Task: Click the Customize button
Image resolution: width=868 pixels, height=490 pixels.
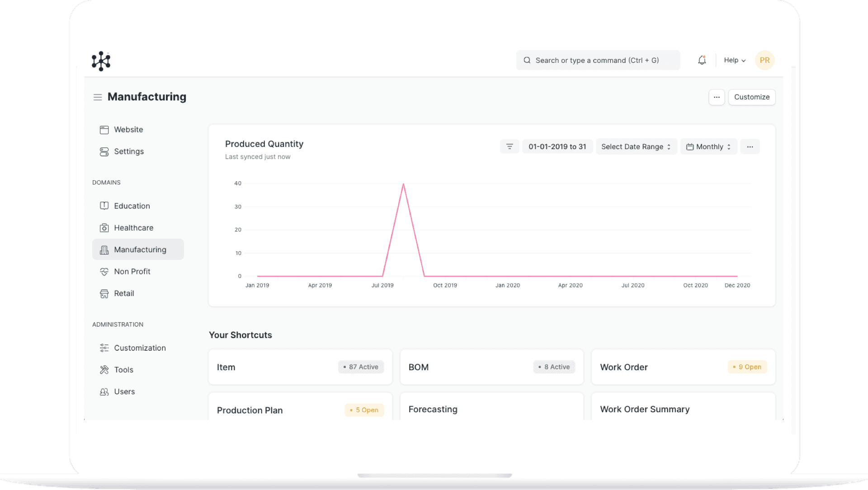Action: pos(751,97)
